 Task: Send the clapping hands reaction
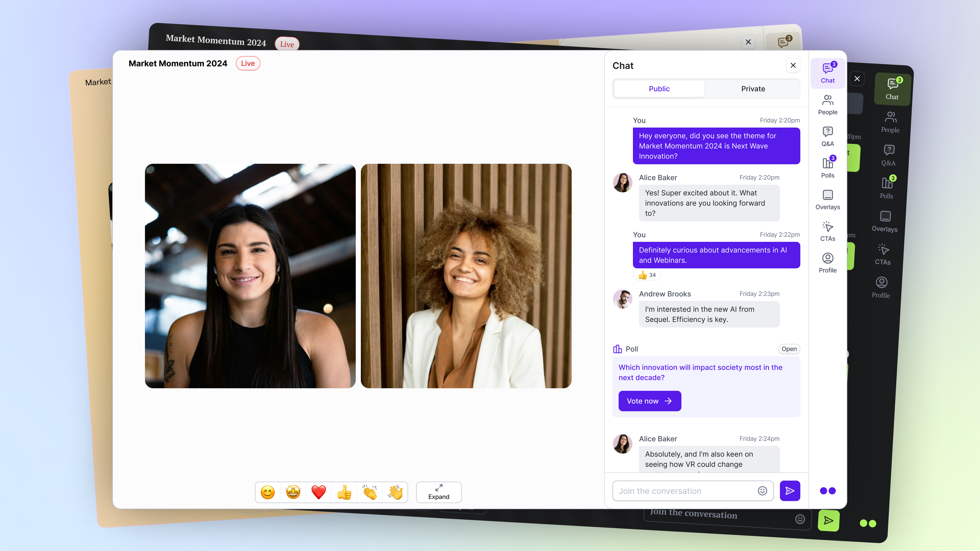click(369, 492)
